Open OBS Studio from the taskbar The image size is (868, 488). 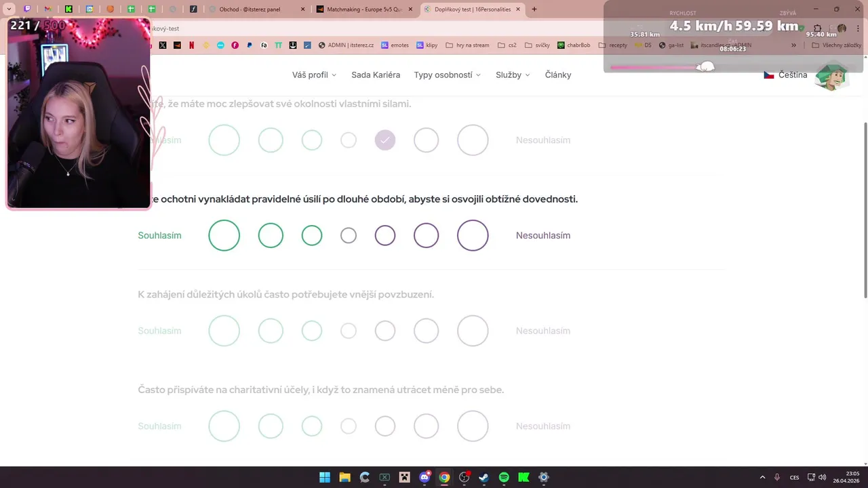click(x=465, y=477)
